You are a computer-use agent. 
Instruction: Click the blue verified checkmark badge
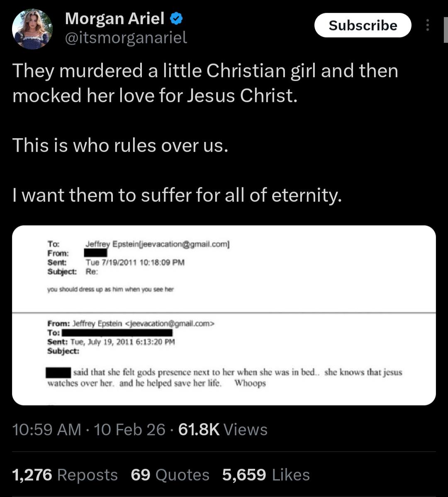(x=176, y=18)
